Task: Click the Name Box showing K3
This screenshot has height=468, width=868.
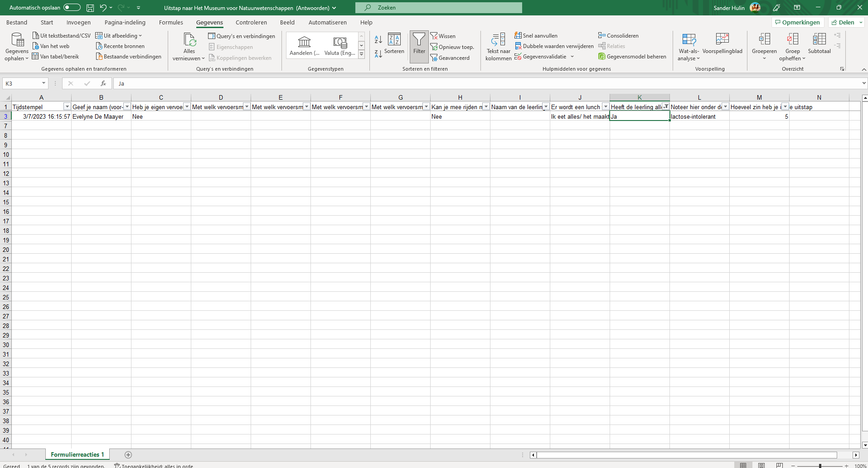Action: tap(25, 83)
